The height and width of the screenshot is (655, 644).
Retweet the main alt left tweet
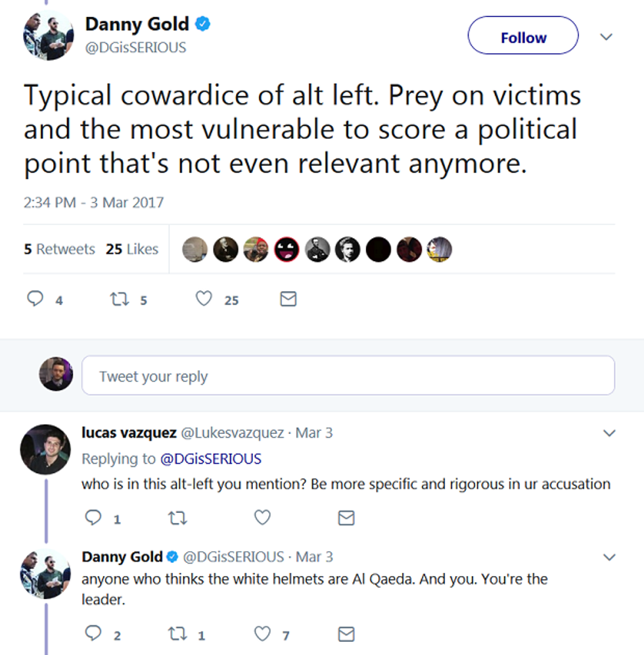(119, 300)
